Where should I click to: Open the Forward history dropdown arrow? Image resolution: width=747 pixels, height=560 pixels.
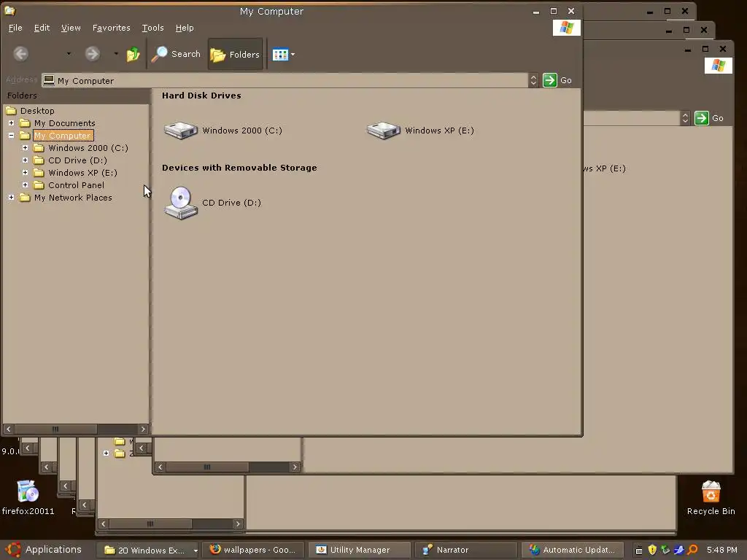coord(116,54)
